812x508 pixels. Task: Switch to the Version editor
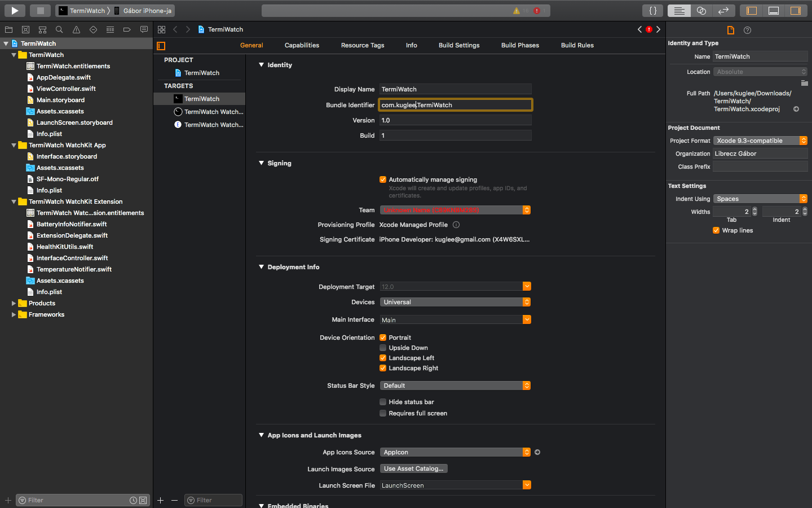[x=723, y=10]
